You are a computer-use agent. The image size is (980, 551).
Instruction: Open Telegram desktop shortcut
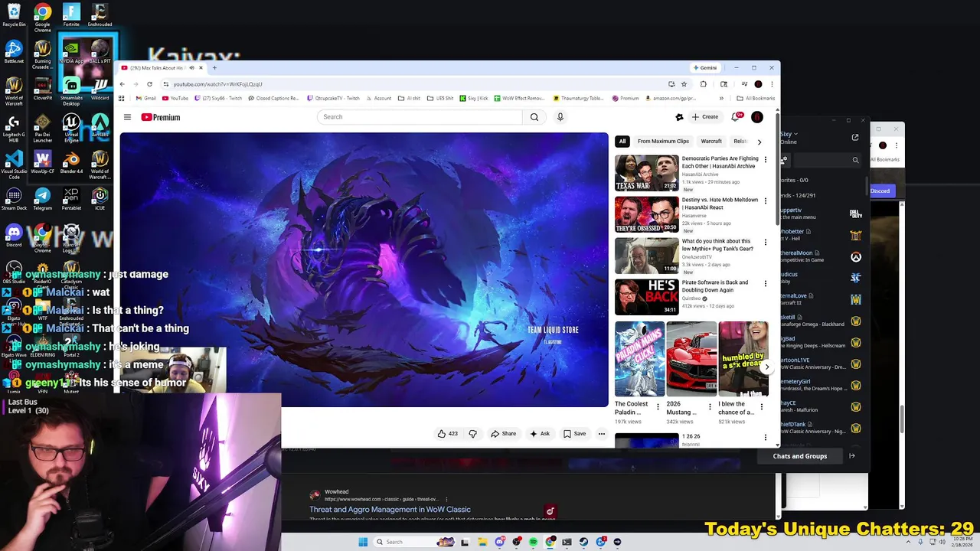point(42,200)
